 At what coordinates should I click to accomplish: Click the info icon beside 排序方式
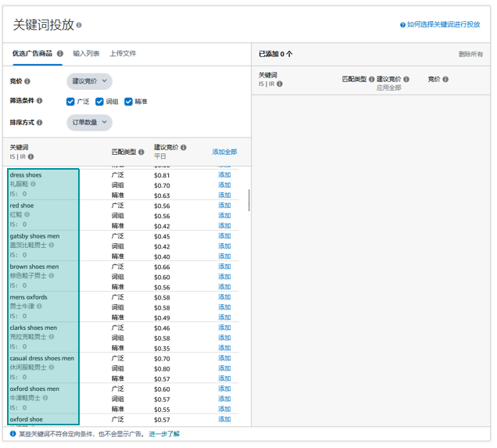tap(39, 123)
